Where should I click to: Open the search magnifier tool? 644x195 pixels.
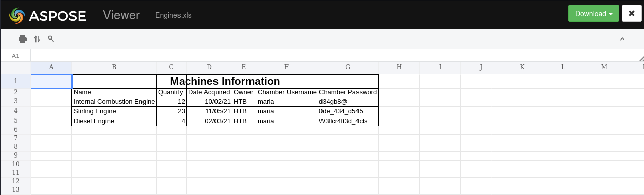[51, 39]
